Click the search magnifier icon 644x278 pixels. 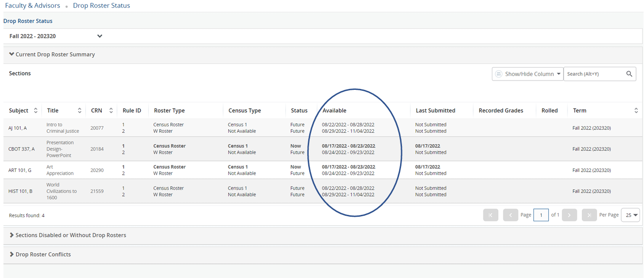coord(629,74)
